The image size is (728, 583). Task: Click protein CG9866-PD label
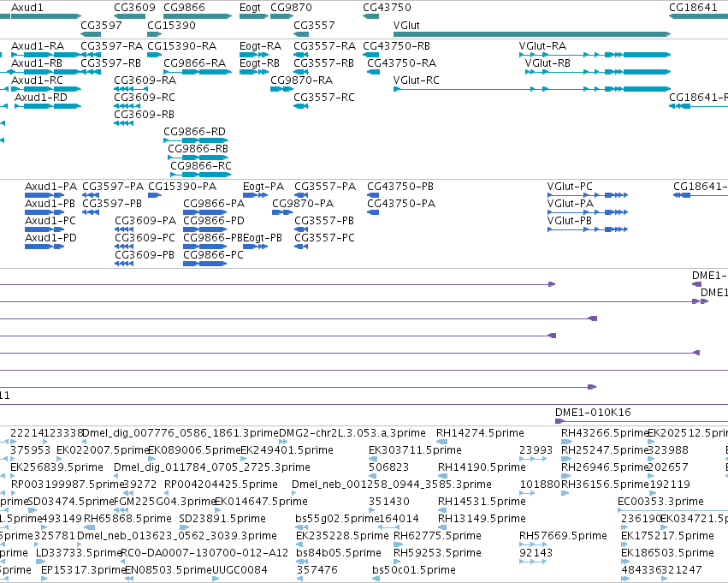pyautogui.click(x=214, y=221)
